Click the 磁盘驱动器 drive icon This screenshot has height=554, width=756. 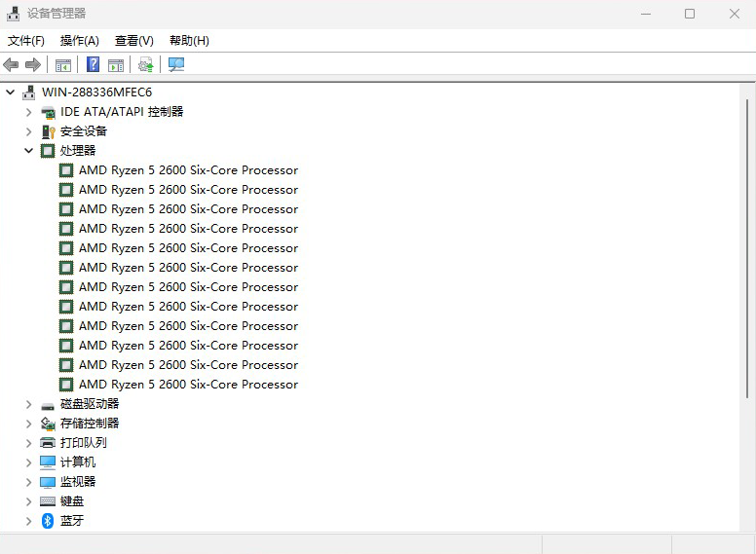tap(48, 406)
